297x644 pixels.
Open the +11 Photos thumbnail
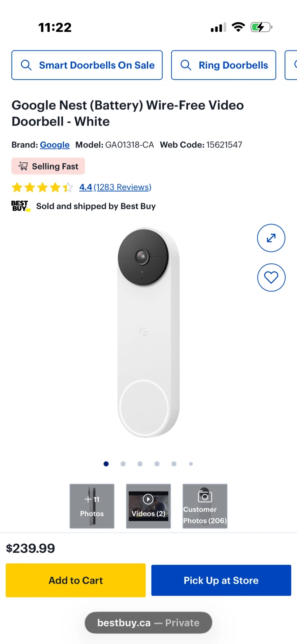(92, 506)
